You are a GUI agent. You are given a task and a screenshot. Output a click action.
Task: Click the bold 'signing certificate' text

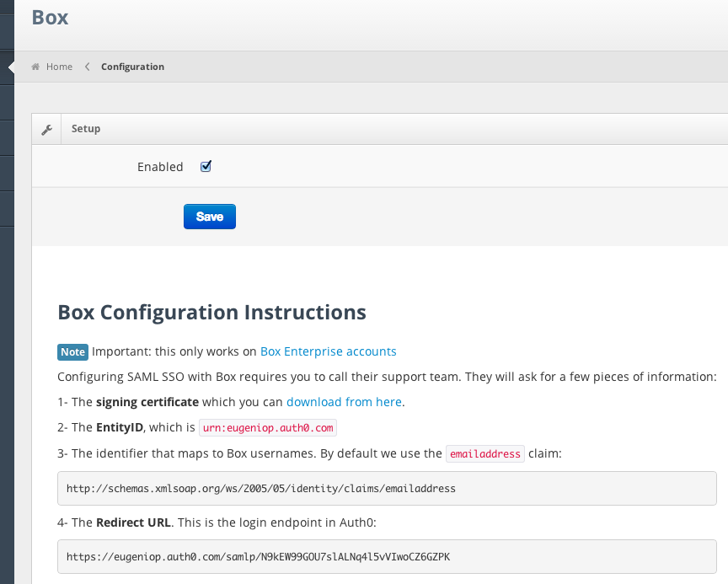point(147,402)
